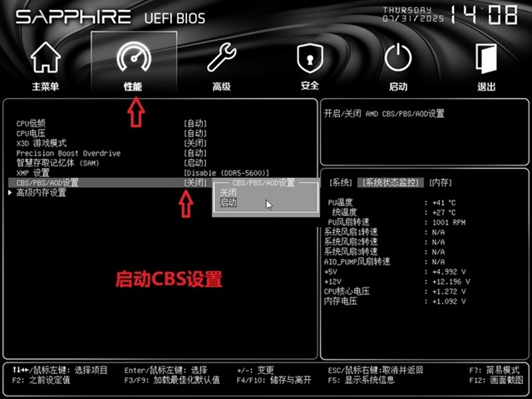The width and height of the screenshot is (532, 399).
Task: Click the 14:08 clock display
Action: (484, 15)
